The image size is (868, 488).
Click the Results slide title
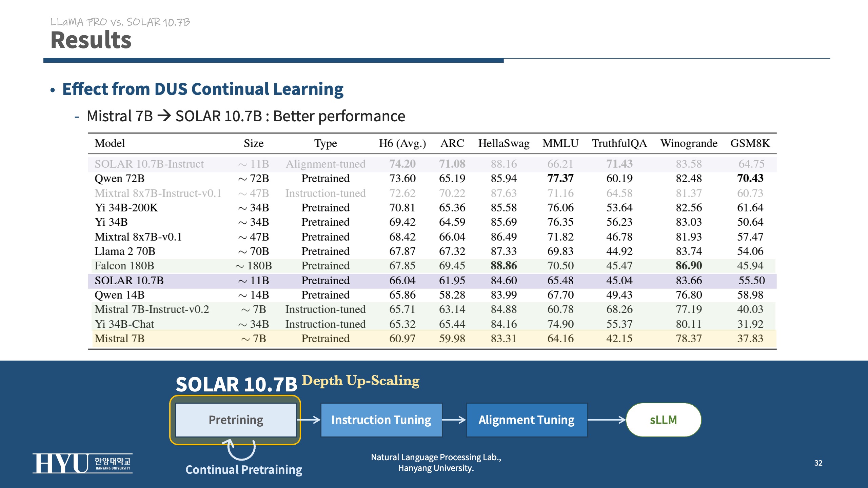91,40
